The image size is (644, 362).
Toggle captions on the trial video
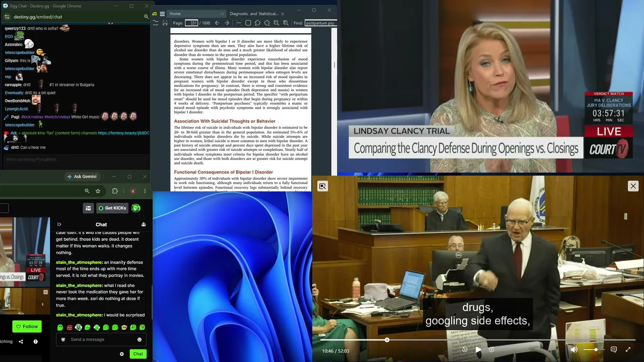coord(614,349)
